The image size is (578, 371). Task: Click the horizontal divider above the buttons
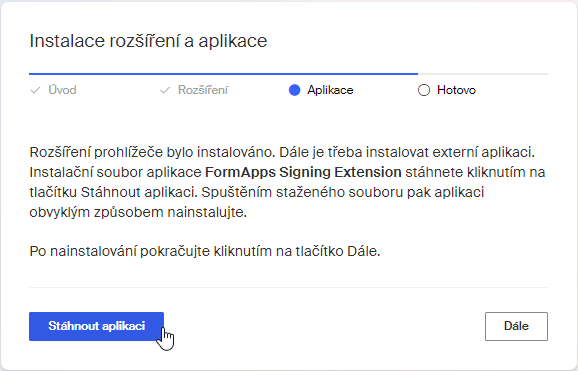(x=289, y=287)
